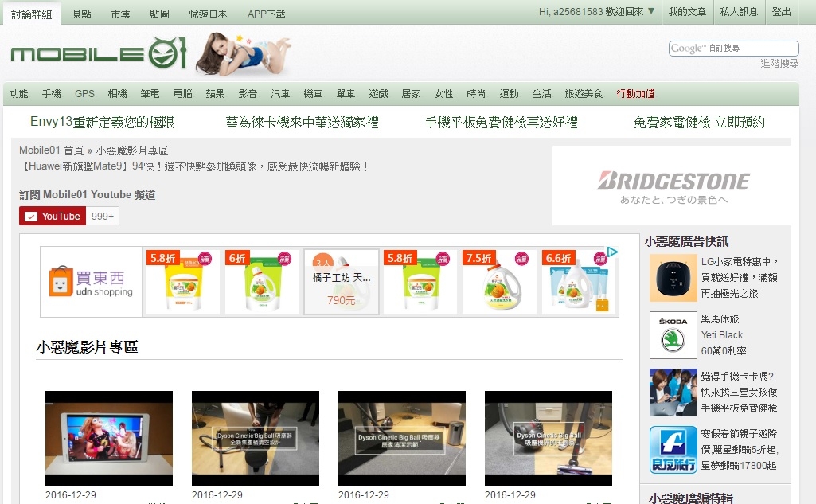Open 黑馬休旅 Yeti Black ad text
Viewport: 816px width, 504px height.
(x=724, y=334)
